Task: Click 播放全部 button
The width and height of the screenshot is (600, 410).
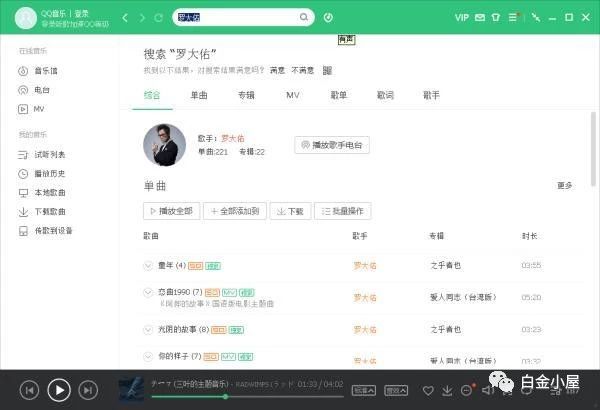Action: [x=171, y=211]
